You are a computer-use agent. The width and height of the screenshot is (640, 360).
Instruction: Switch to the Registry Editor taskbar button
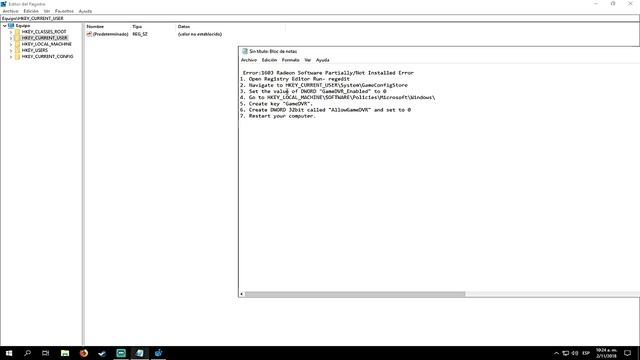coord(158,353)
